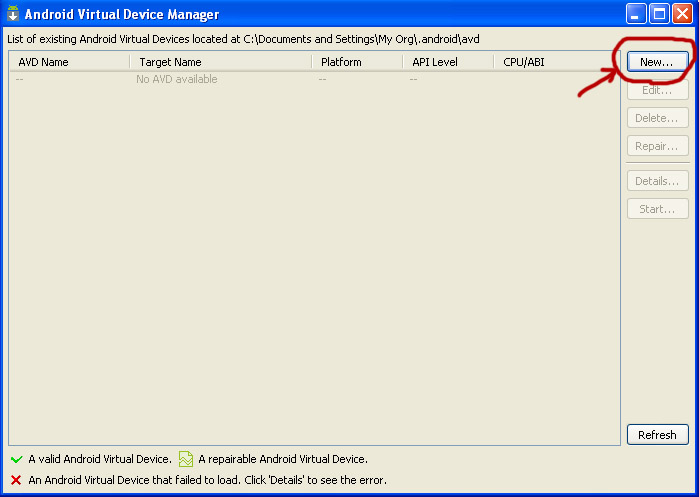Viewport: 699px width, 497px height.
Task: Click the red X failed-to-load icon
Action: pos(15,480)
